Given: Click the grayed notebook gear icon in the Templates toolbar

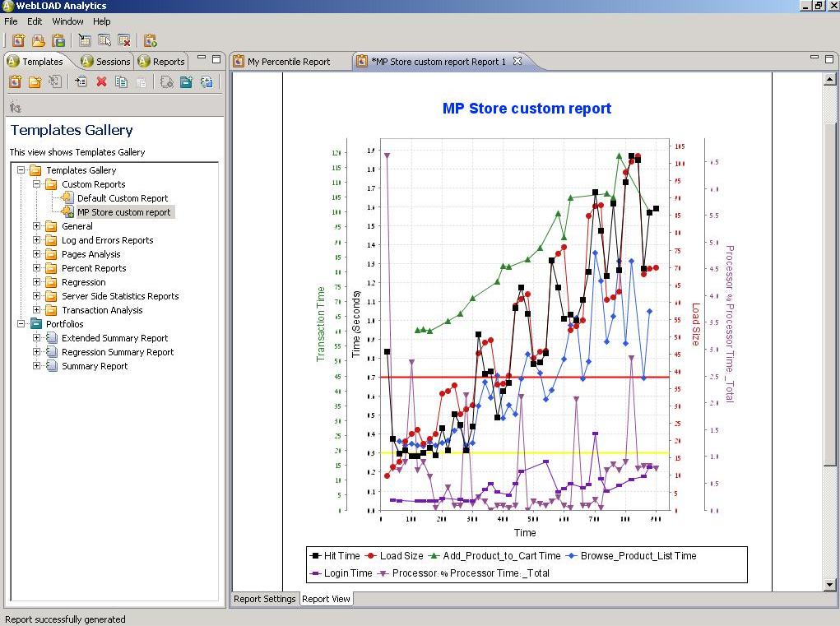Looking at the screenshot, I should [x=167, y=82].
